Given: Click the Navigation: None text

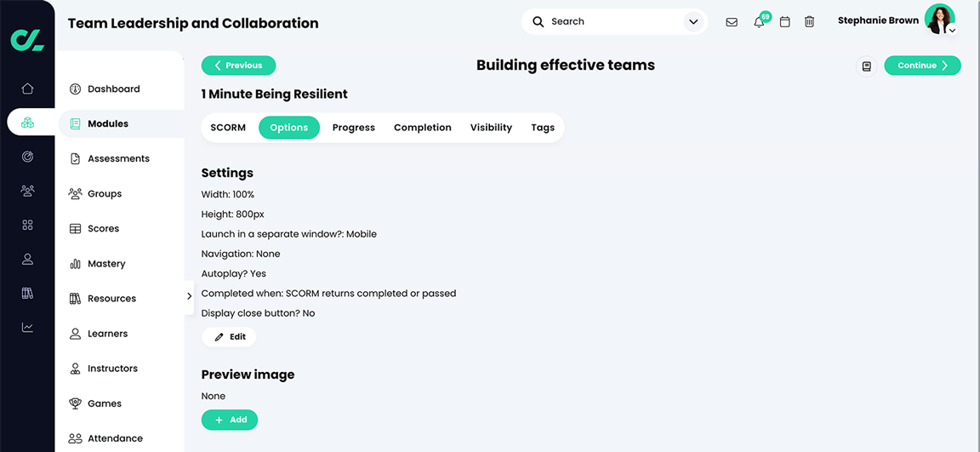Looking at the screenshot, I should pyautogui.click(x=241, y=254).
